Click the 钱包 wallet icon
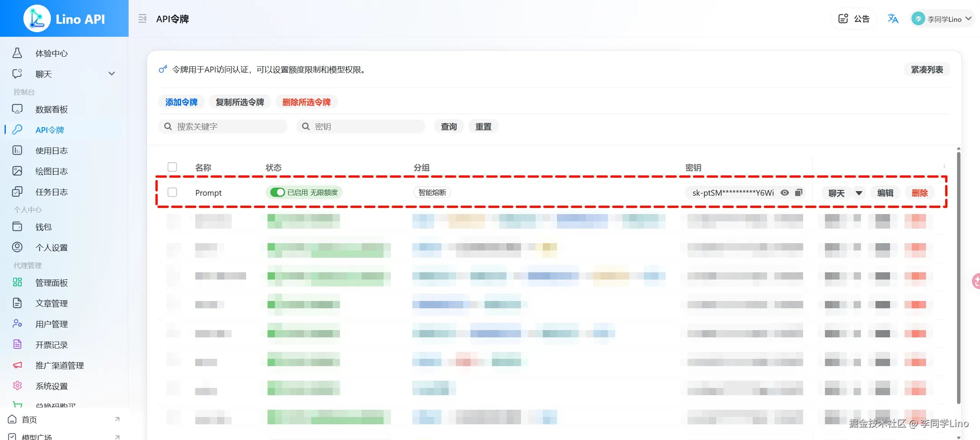 click(x=17, y=227)
